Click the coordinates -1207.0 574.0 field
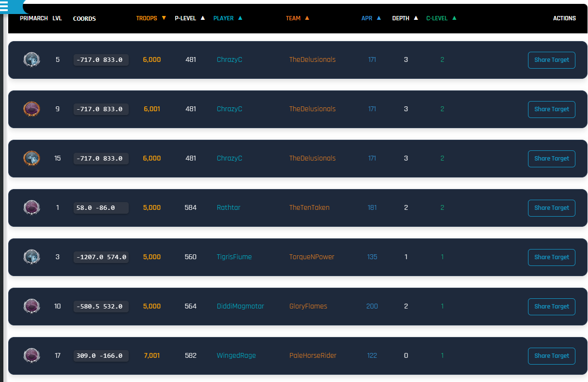 click(x=101, y=257)
